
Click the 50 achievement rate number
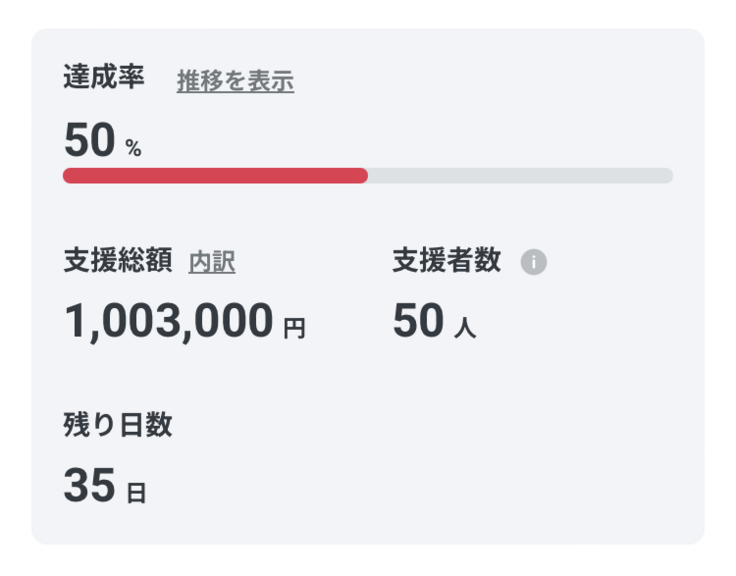90,140
